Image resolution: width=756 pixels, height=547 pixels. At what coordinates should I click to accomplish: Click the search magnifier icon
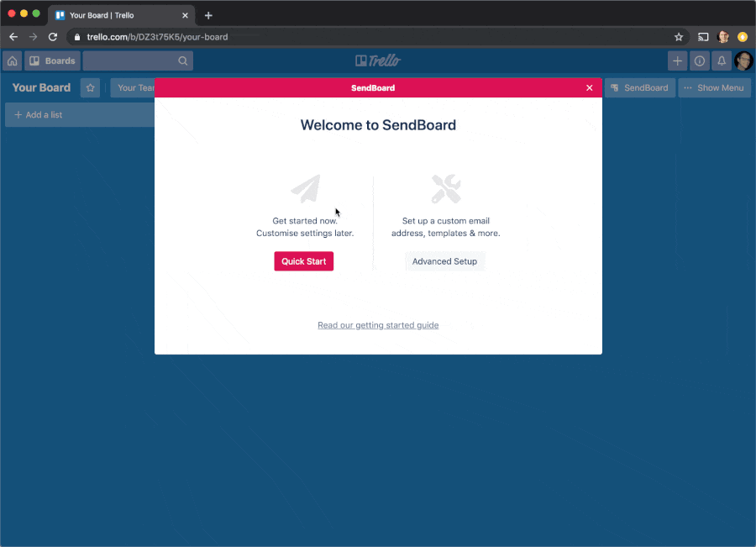click(183, 60)
